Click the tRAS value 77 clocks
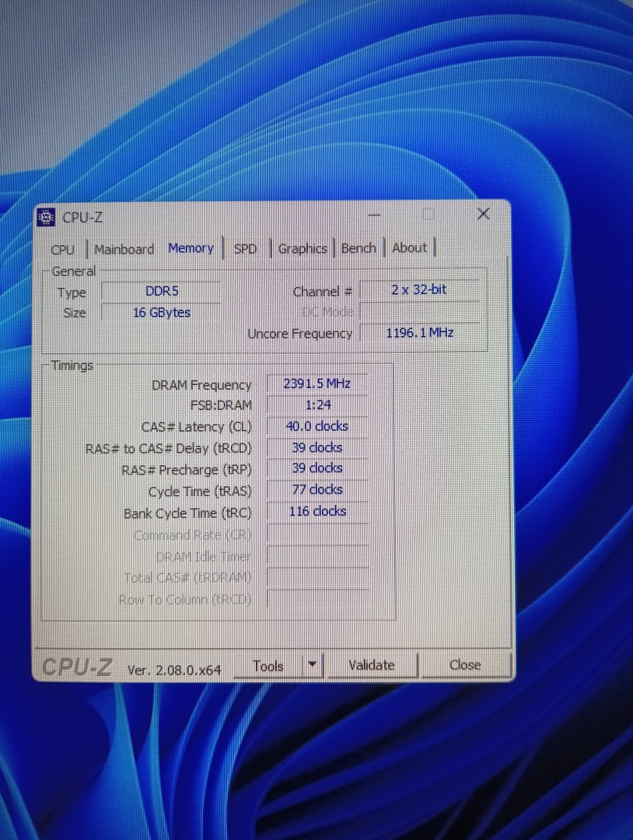 pos(317,490)
